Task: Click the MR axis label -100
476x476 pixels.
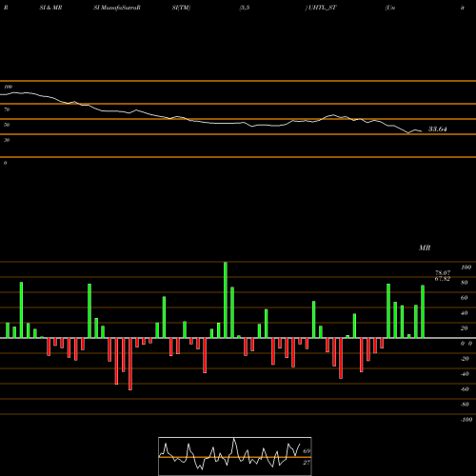Action: pos(466,420)
